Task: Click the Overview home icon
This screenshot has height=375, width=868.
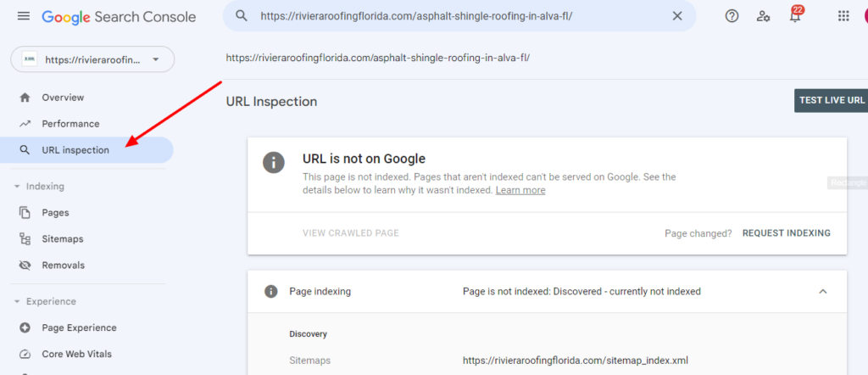Action: tap(25, 98)
